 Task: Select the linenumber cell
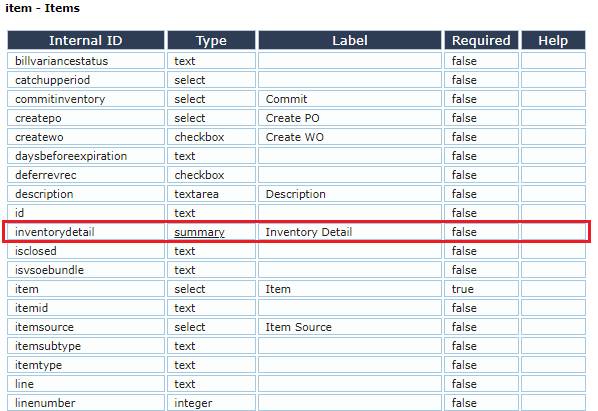(86, 403)
